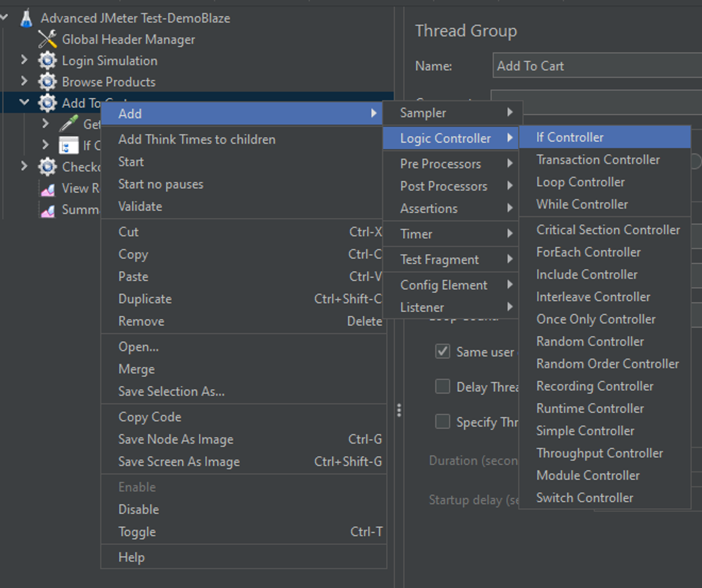Viewport: 702px width, 588px height.
Task: Select Duplicate from the context menu
Action: [244, 299]
